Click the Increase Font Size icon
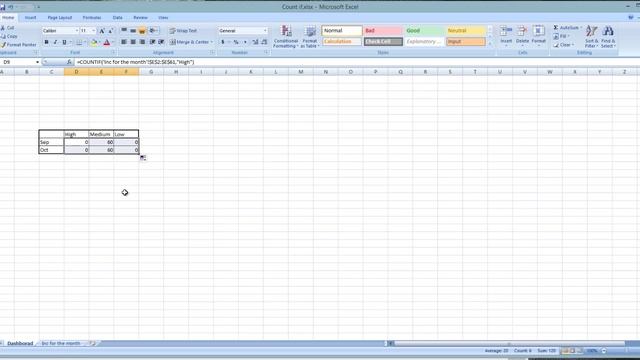 (x=102, y=31)
